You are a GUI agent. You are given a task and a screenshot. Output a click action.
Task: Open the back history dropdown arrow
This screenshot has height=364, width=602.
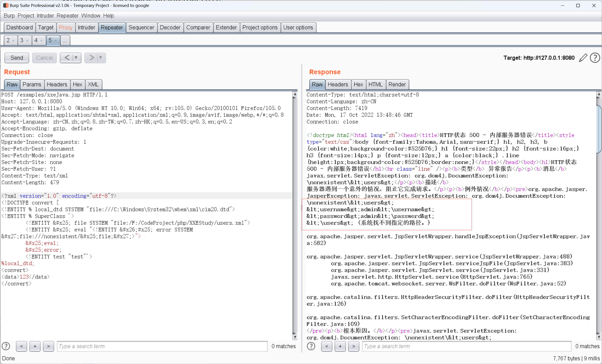click(76, 58)
